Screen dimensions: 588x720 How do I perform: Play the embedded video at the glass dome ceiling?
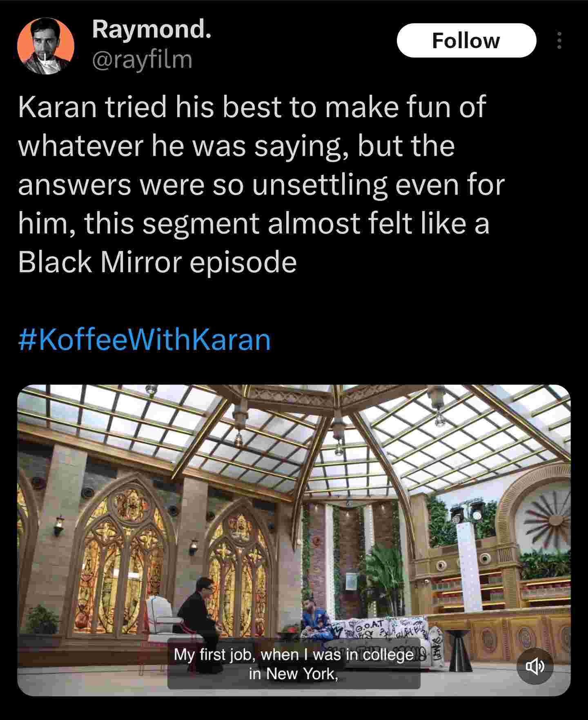point(294,445)
